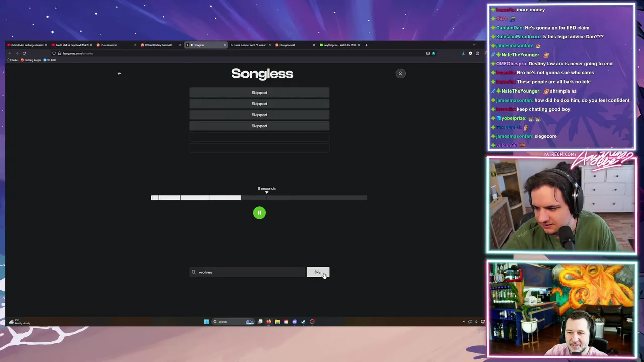Reload the page with the refresh icon
The image size is (644, 362).
pos(24,53)
